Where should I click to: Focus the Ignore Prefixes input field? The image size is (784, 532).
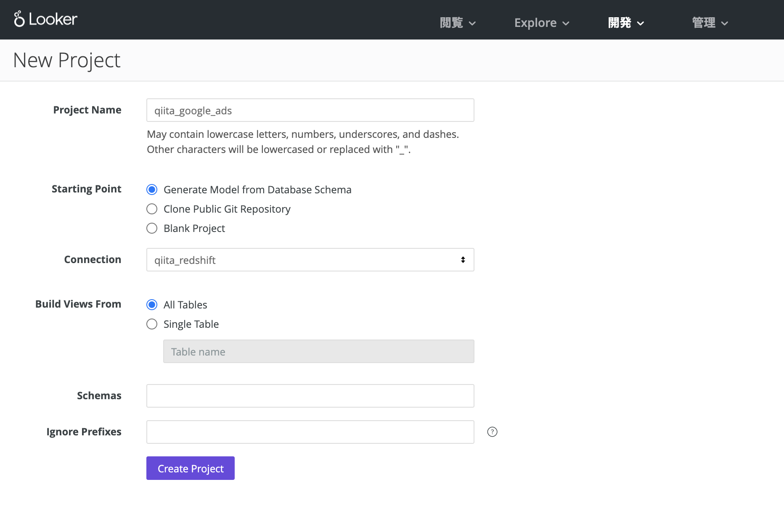pos(310,432)
